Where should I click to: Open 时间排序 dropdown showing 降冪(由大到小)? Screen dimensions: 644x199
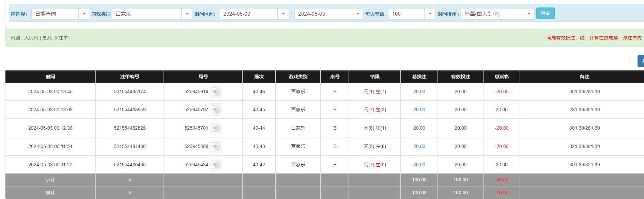(497, 14)
